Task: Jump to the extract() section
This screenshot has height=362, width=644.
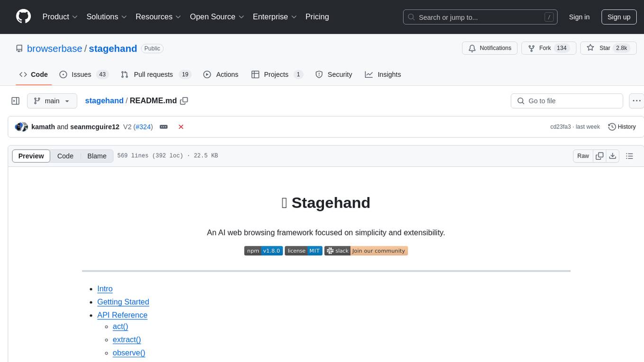Action: click(x=127, y=340)
